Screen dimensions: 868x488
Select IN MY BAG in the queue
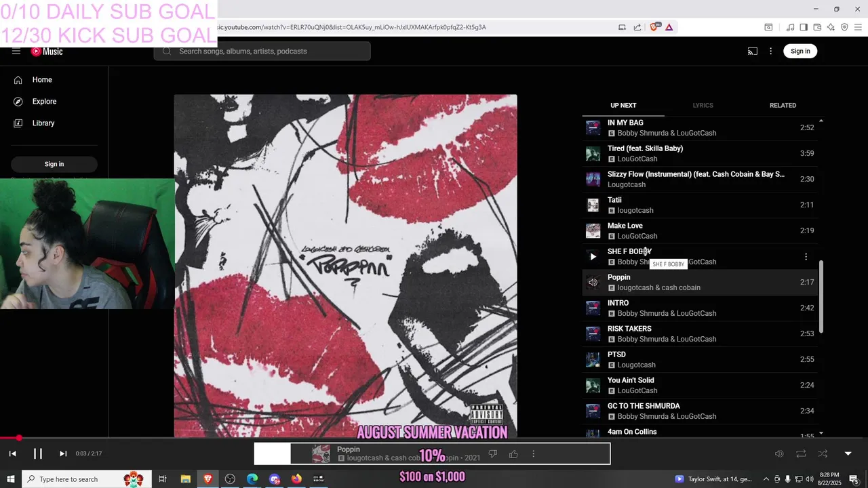(700, 127)
